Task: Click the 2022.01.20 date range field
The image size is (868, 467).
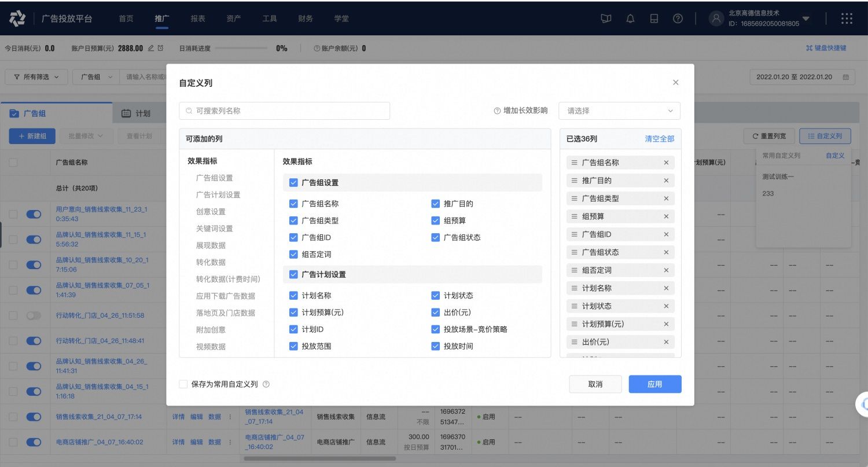Action: click(803, 77)
